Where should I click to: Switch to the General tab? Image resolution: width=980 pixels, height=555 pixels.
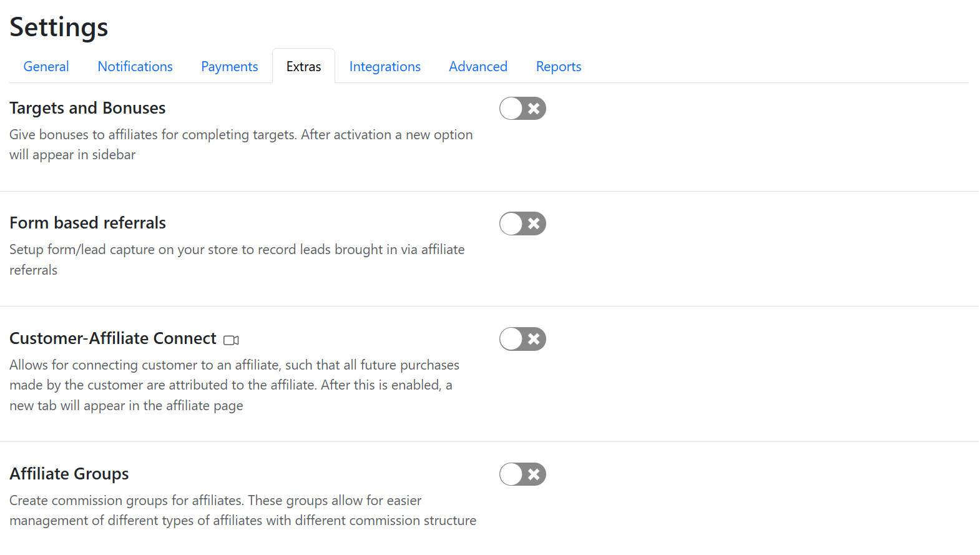[46, 67]
